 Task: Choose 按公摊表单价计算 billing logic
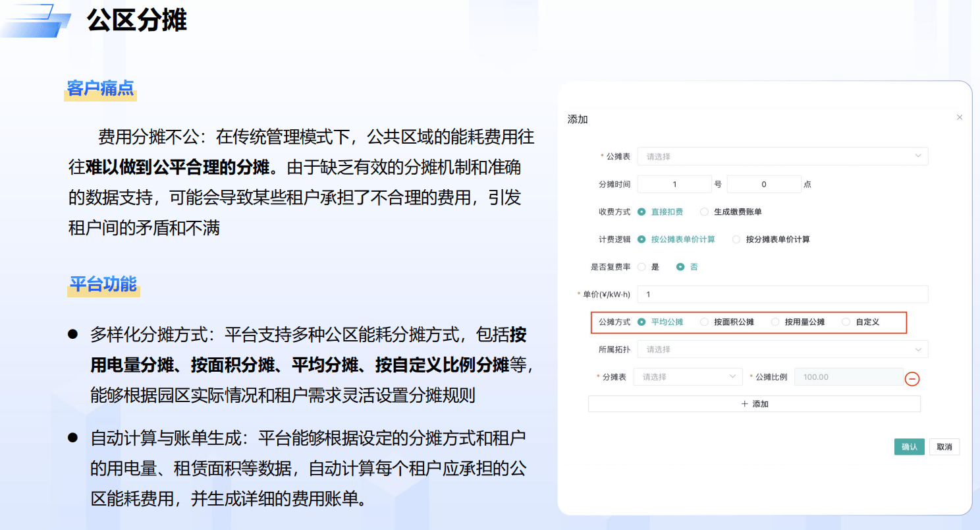coord(676,239)
